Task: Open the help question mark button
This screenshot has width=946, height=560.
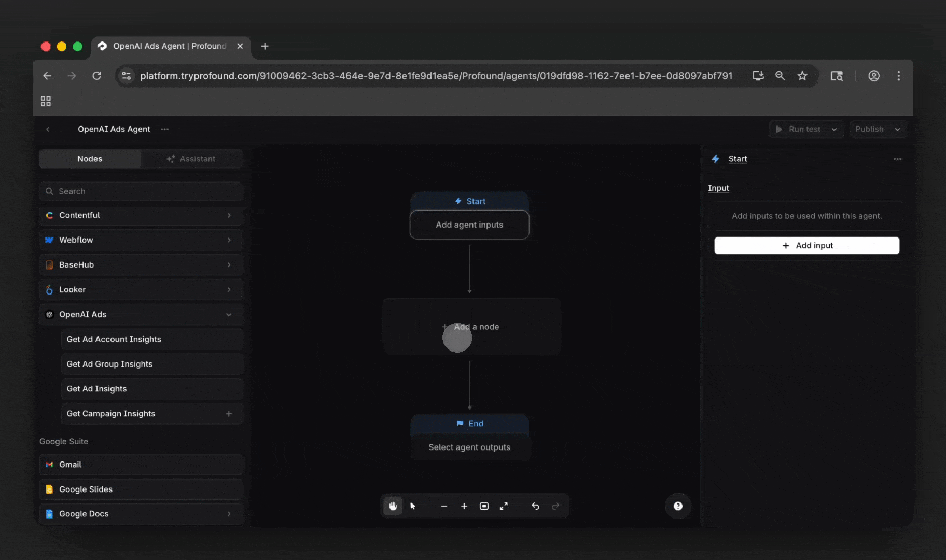Action: point(678,506)
